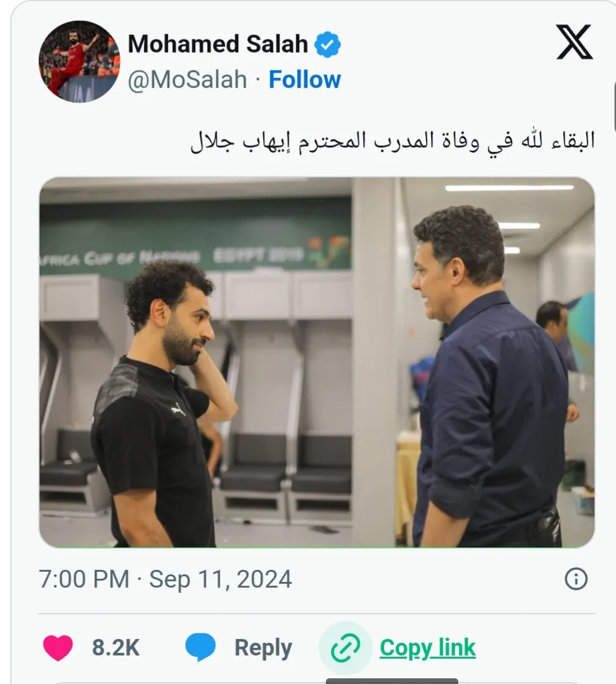The height and width of the screenshot is (684, 616).
Task: Open the Mohamed Salah display name
Action: tap(217, 44)
